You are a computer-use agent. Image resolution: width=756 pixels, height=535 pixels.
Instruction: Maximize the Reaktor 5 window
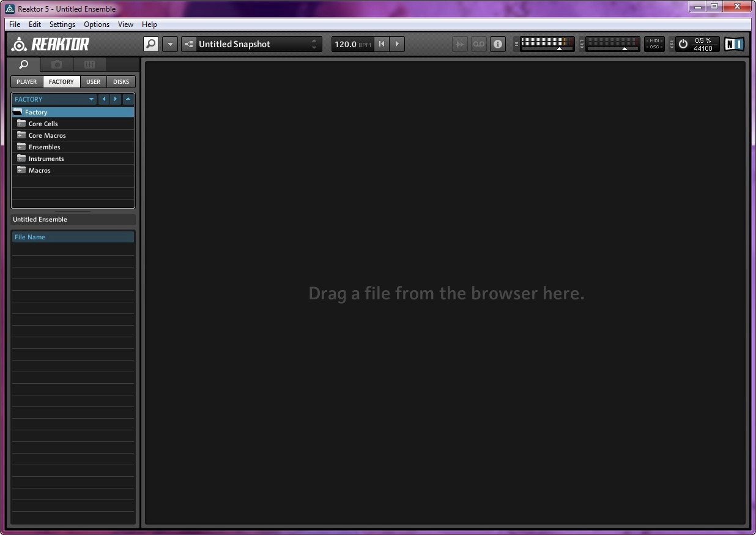click(714, 6)
